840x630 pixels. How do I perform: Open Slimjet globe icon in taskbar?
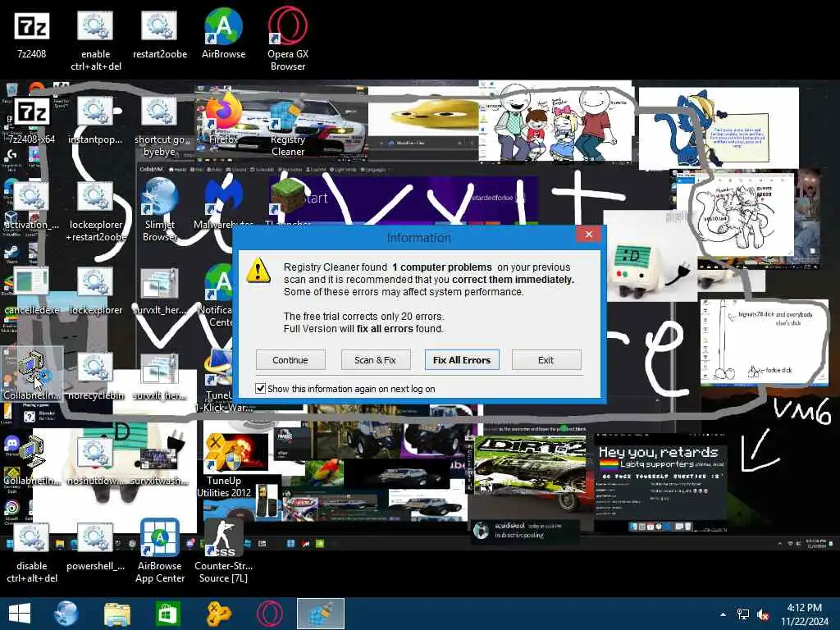pos(67,614)
